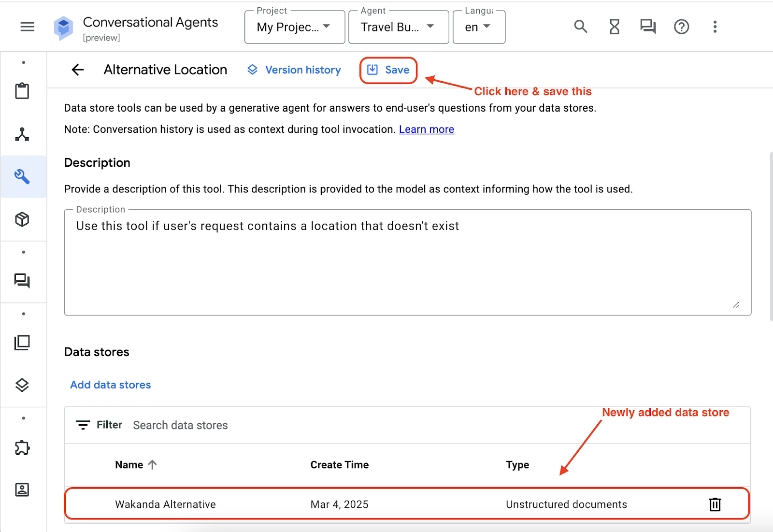This screenshot has width=773, height=532.
Task: Open the three-dot more options menu
Action: (715, 27)
